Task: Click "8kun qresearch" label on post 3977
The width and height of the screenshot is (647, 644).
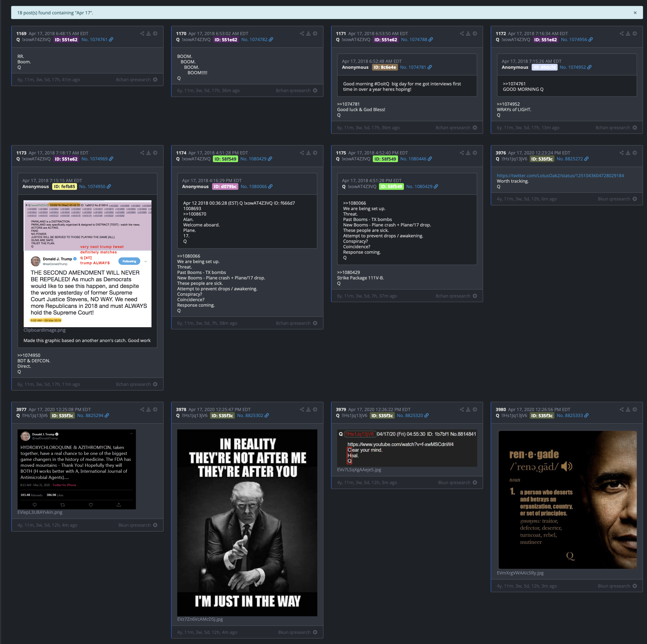Action: (134, 525)
